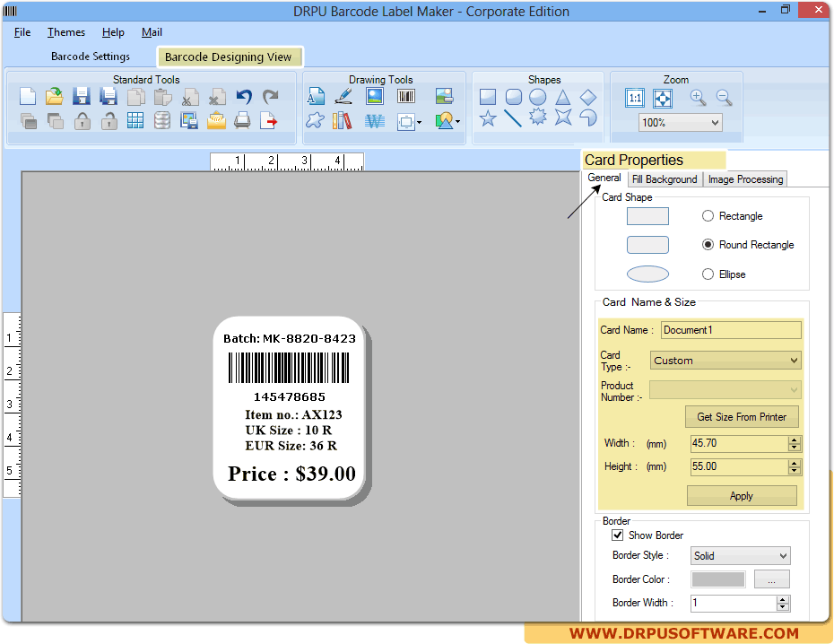The image size is (834, 644).
Task: Zoom out of the label
Action: pos(724,98)
